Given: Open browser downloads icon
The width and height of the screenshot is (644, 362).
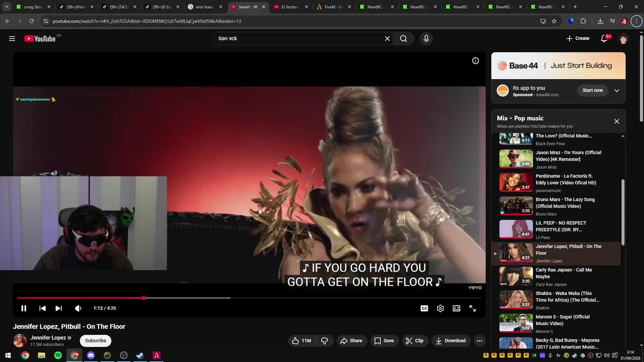Looking at the screenshot, I should 600,21.
